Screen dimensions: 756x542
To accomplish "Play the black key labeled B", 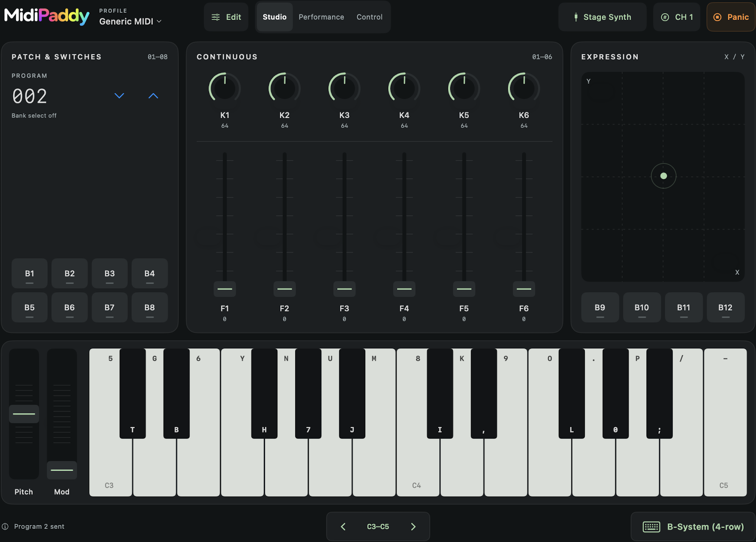I will (176, 393).
